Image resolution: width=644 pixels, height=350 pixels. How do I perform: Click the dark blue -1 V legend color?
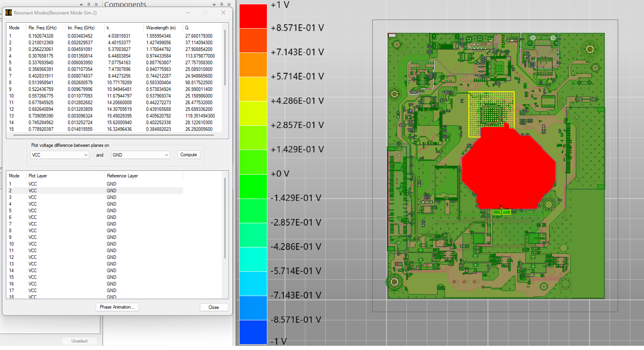point(253,332)
